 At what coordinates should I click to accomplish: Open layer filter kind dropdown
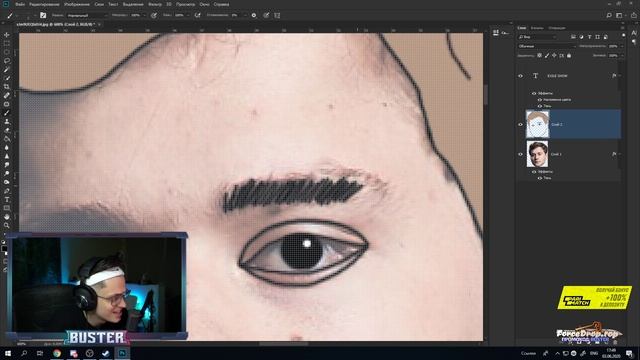pos(538,37)
